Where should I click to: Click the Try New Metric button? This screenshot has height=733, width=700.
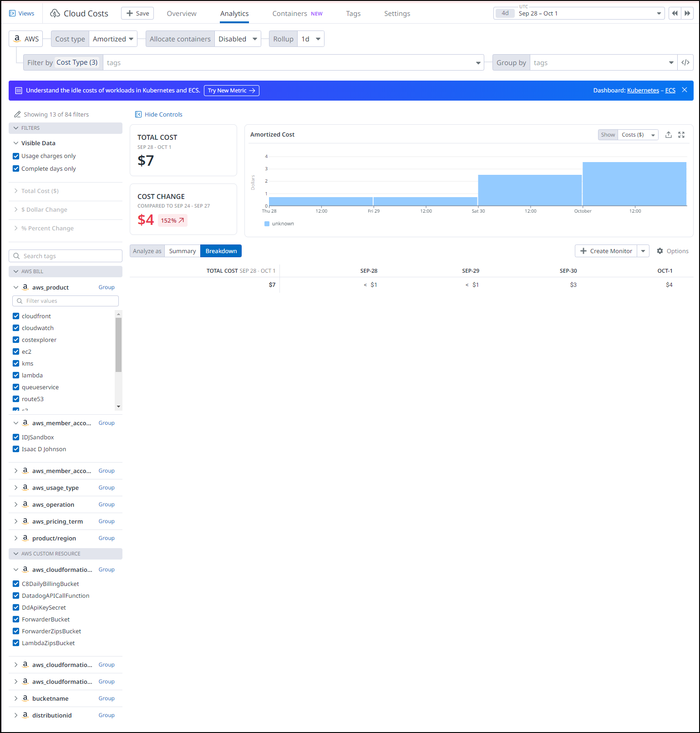[x=232, y=91]
